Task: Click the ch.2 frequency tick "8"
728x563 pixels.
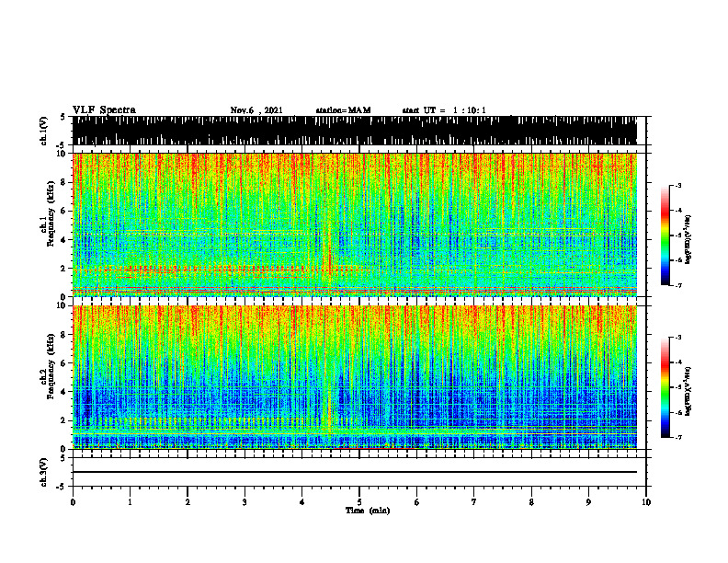Action: pyautogui.click(x=65, y=335)
